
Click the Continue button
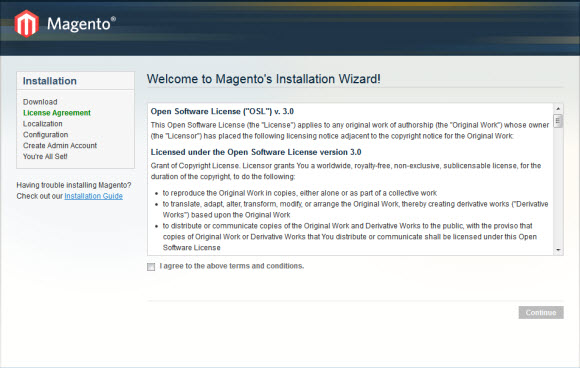[x=541, y=313]
